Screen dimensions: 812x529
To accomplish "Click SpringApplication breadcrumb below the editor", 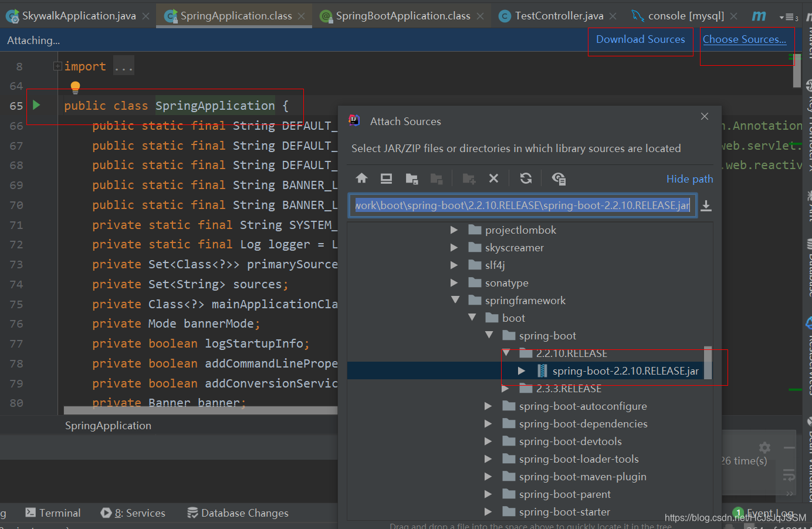I will [x=108, y=426].
